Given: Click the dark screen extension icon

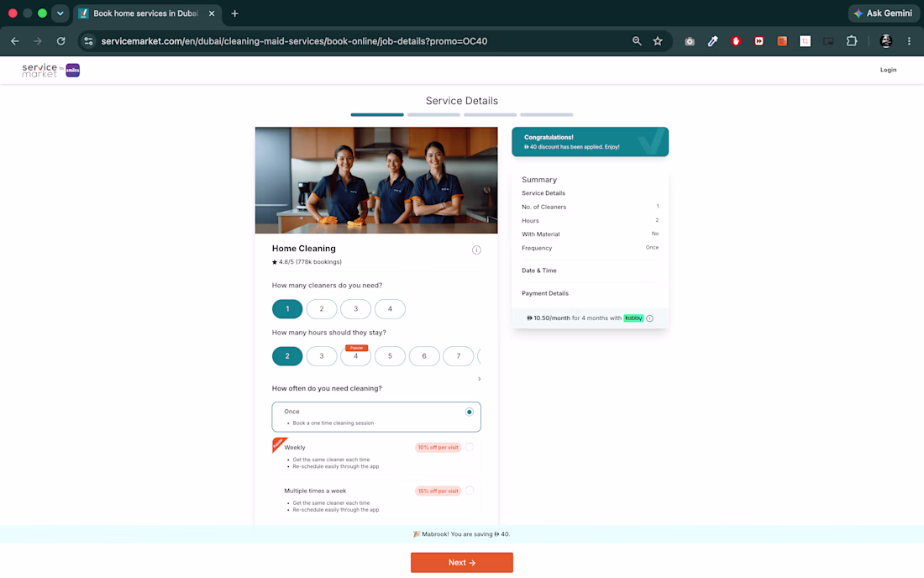Looking at the screenshot, I should click(x=828, y=41).
